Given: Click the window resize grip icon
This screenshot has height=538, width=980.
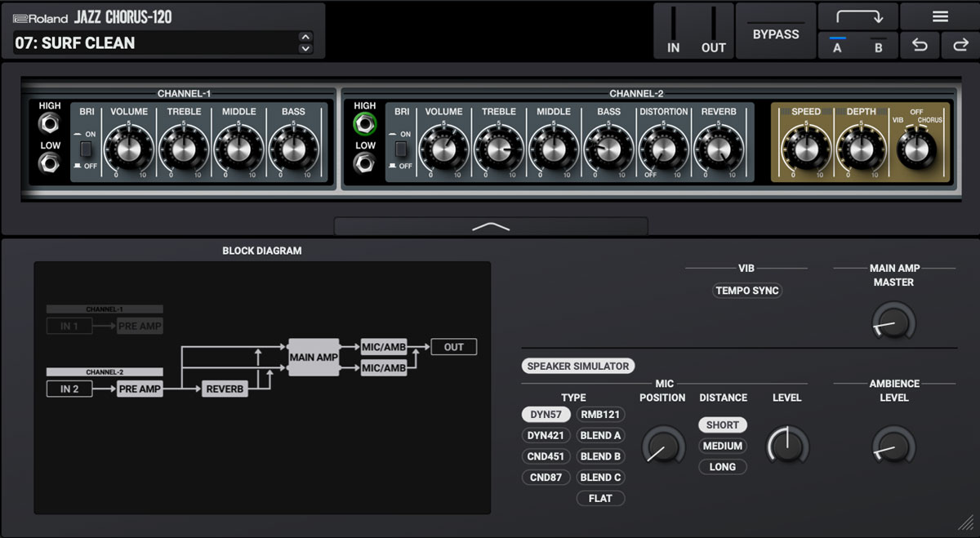Looking at the screenshot, I should pyautogui.click(x=966, y=523).
